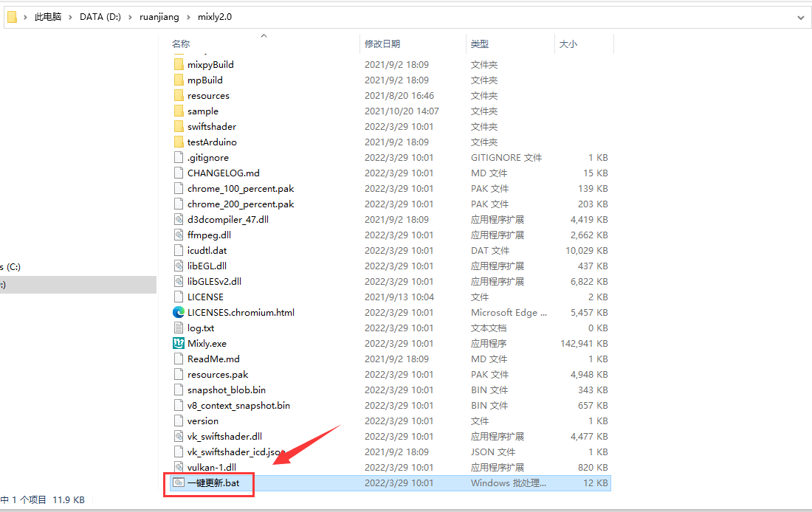This screenshot has height=512, width=812.
Task: Go to 此电脑 in address breadcrumb
Action: click(x=48, y=17)
